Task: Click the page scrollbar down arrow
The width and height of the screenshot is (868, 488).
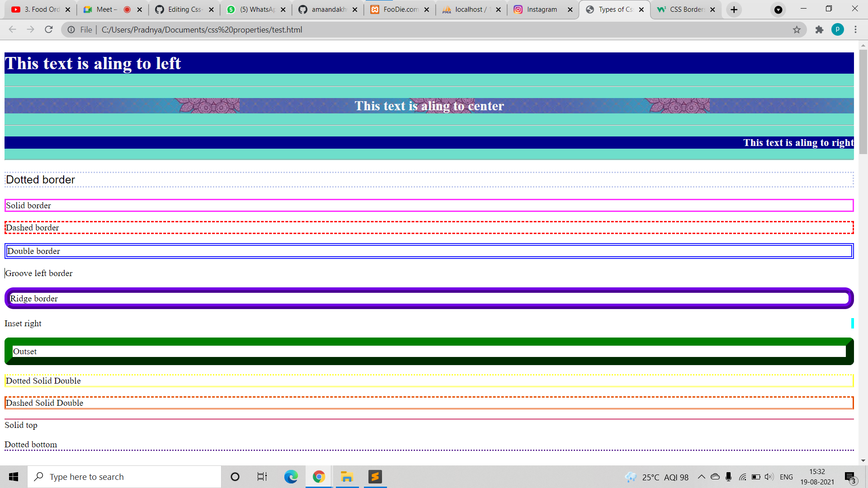Action: pos(863,461)
